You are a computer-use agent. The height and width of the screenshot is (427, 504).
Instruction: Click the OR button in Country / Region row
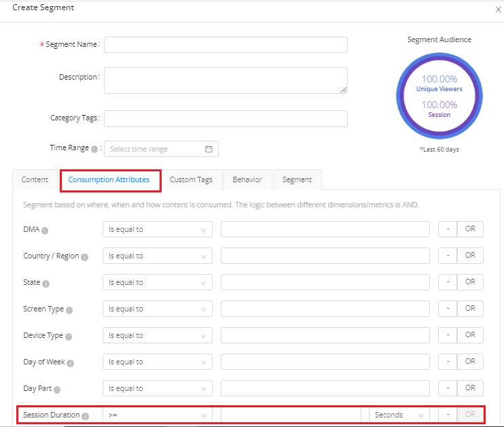pos(470,256)
